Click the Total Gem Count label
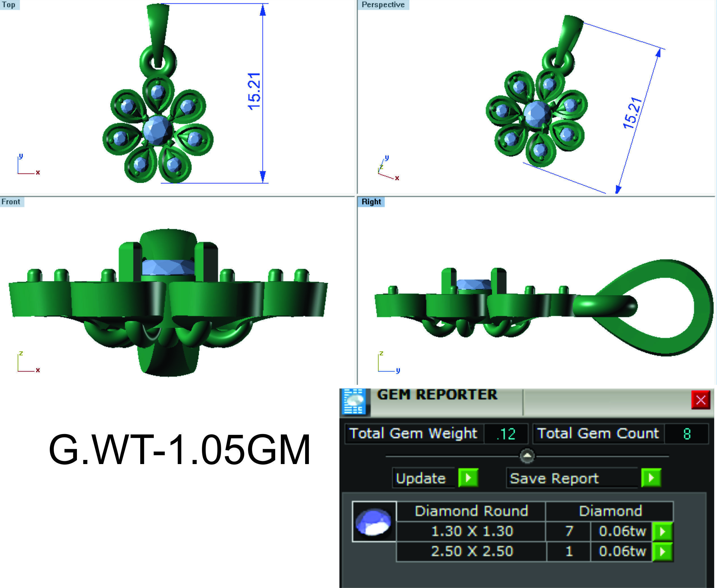This screenshot has width=717, height=588. tap(598, 434)
